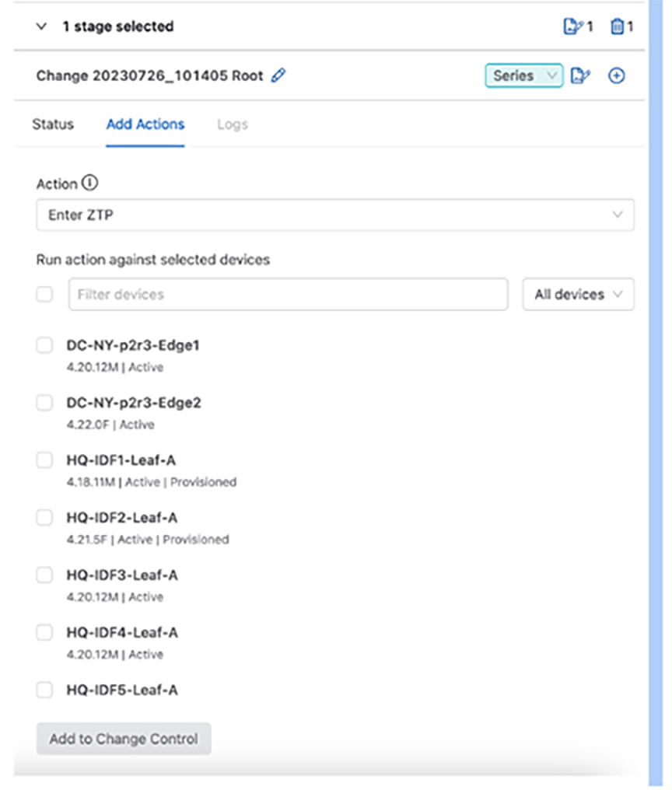Screen dimensions: 672x790
Task: Click the Action info circle icon
Action: click(x=89, y=183)
